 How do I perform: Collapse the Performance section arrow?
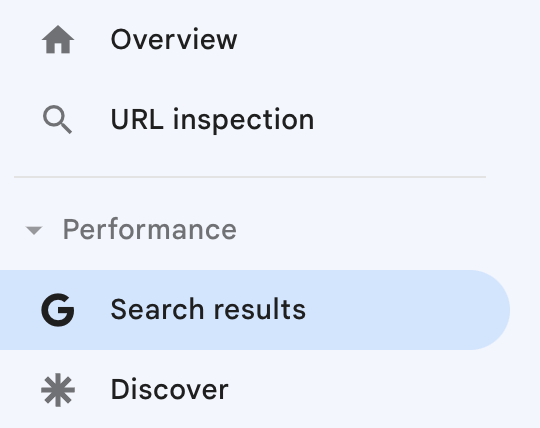click(34, 230)
